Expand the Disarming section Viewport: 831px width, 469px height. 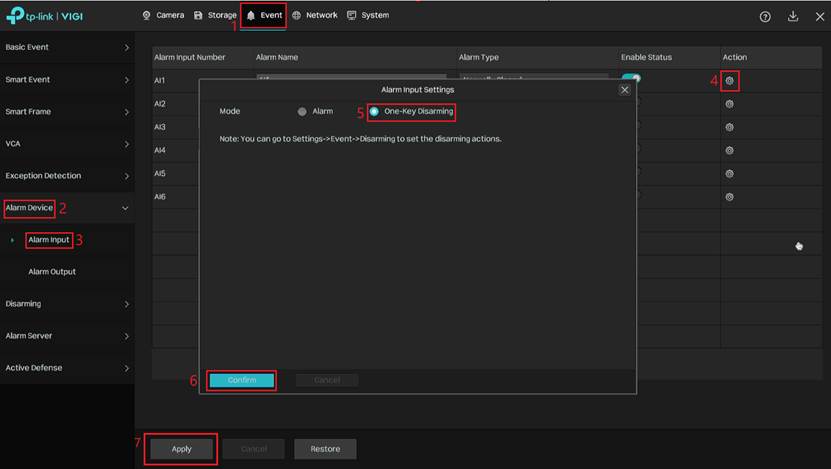[x=67, y=304]
